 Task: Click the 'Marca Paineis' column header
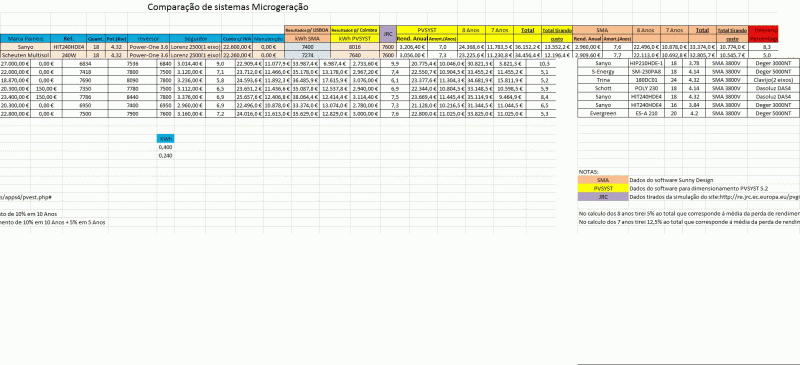coord(26,38)
